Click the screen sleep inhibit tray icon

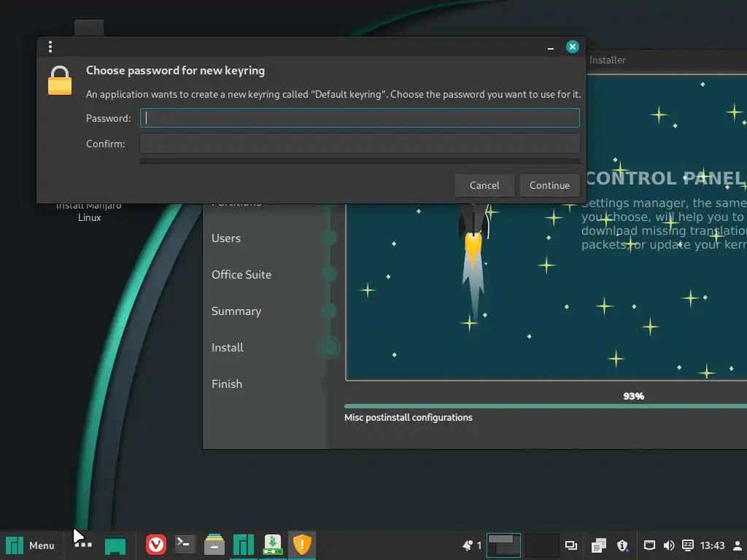click(687, 545)
